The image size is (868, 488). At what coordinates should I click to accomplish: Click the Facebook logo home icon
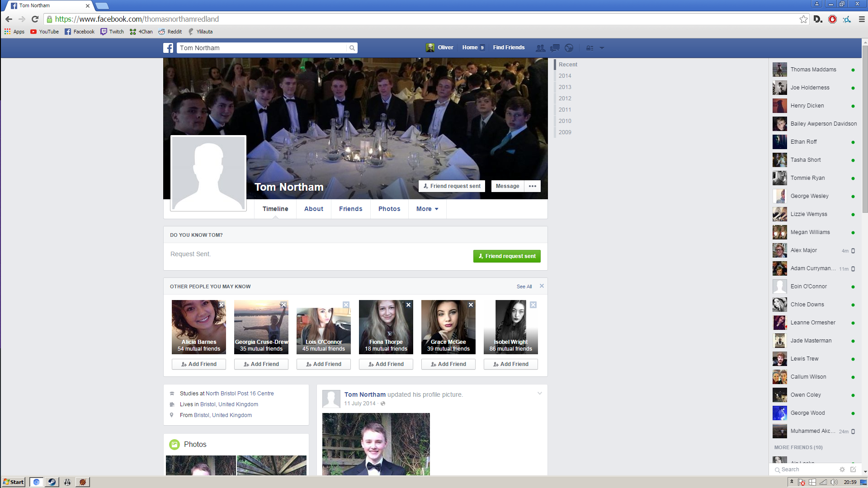(168, 48)
